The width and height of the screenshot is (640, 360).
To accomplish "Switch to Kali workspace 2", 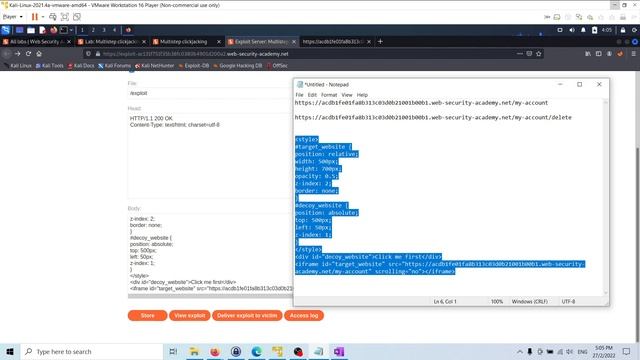I will [93, 30].
